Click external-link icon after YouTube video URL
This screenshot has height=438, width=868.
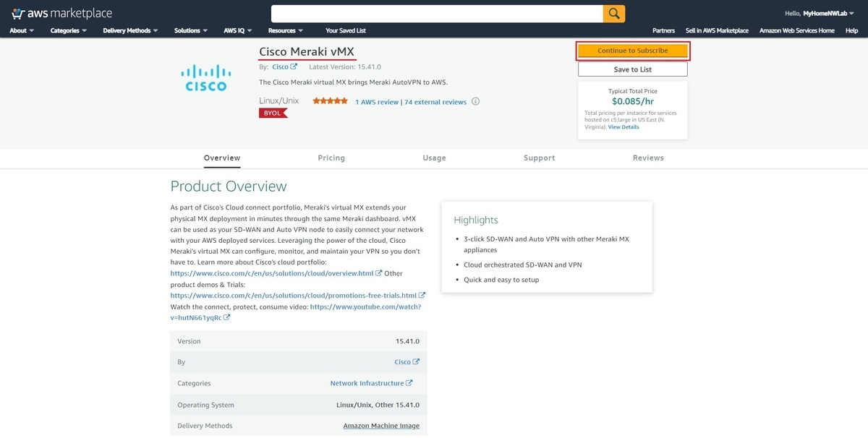227,317
